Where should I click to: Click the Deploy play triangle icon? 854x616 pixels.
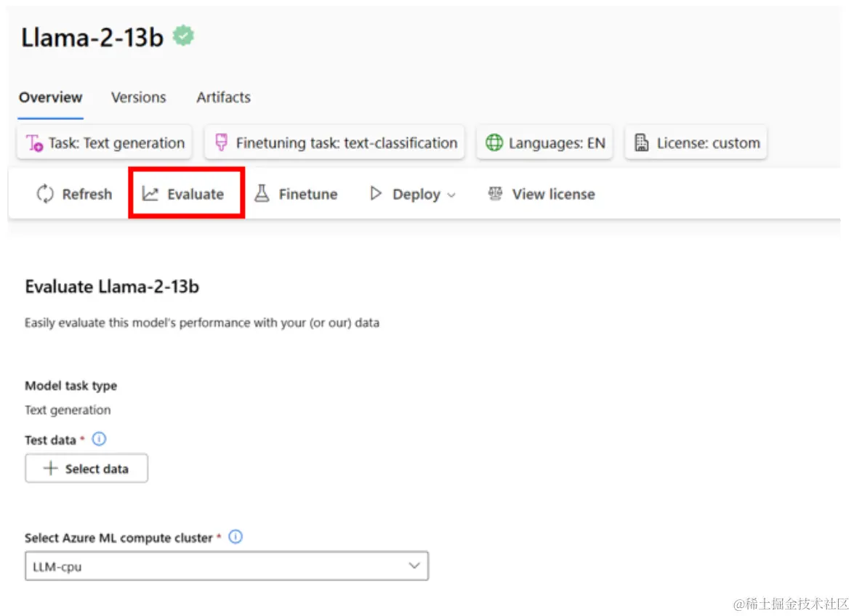pyautogui.click(x=375, y=193)
